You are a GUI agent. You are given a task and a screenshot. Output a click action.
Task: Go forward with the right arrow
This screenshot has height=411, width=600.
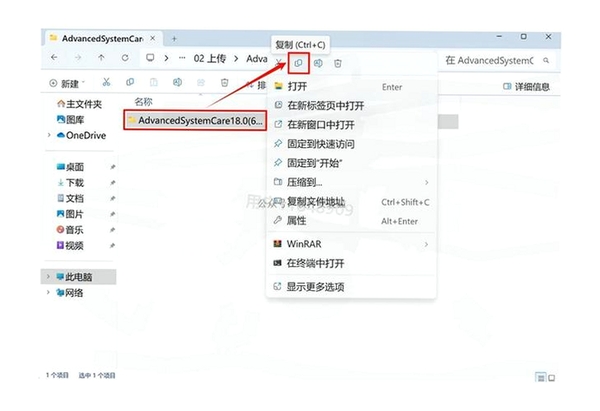78,57
